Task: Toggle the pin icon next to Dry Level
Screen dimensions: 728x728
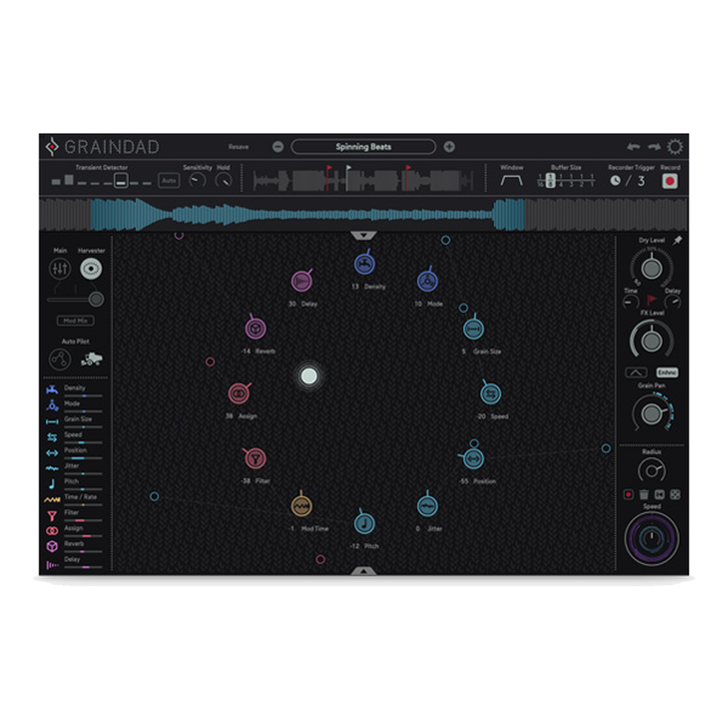Action: [x=677, y=240]
